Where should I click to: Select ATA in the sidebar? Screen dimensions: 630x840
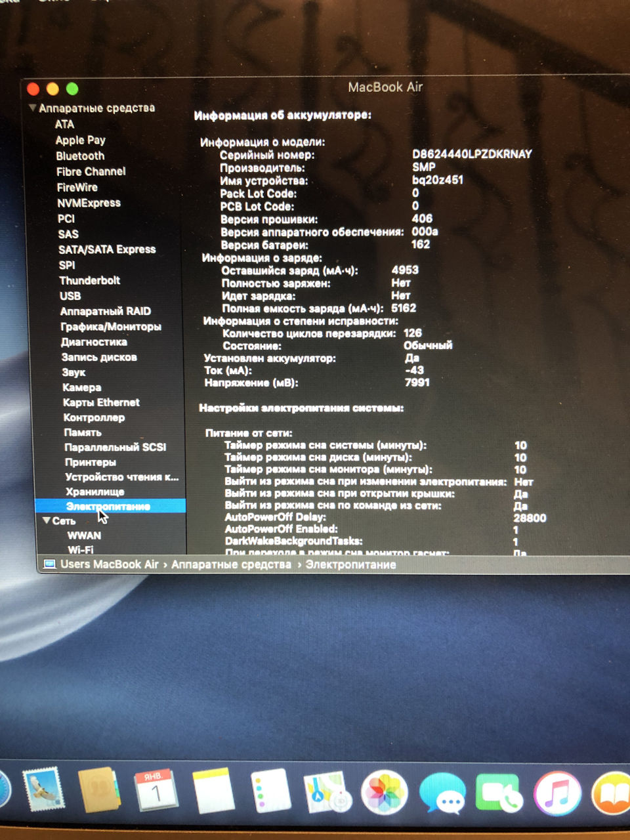click(x=64, y=124)
